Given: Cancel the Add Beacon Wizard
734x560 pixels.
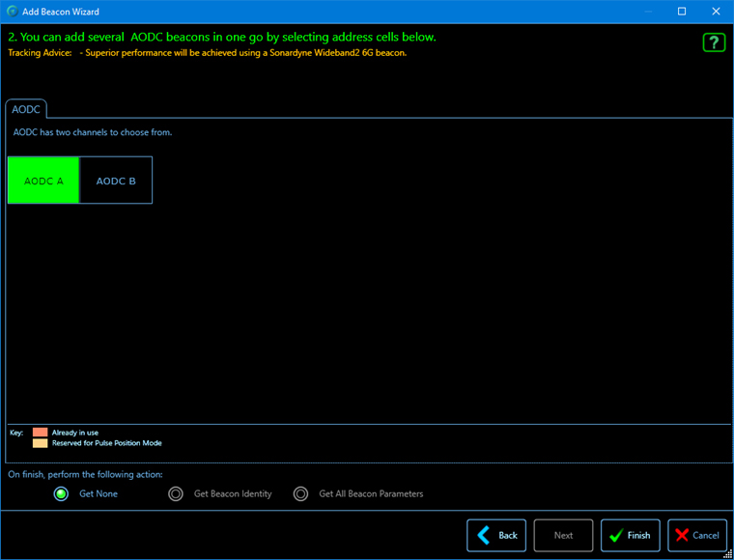Looking at the screenshot, I should coord(697,535).
